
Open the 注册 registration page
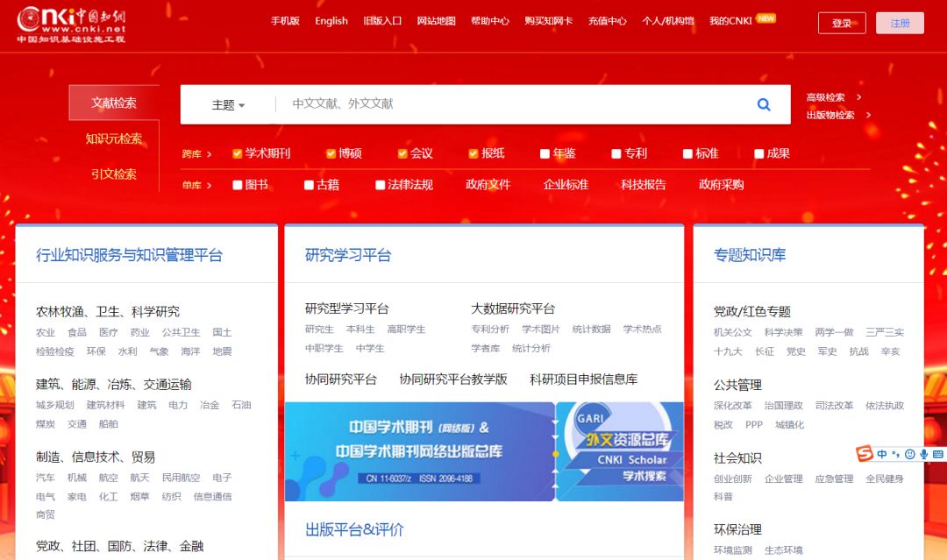coord(900,23)
